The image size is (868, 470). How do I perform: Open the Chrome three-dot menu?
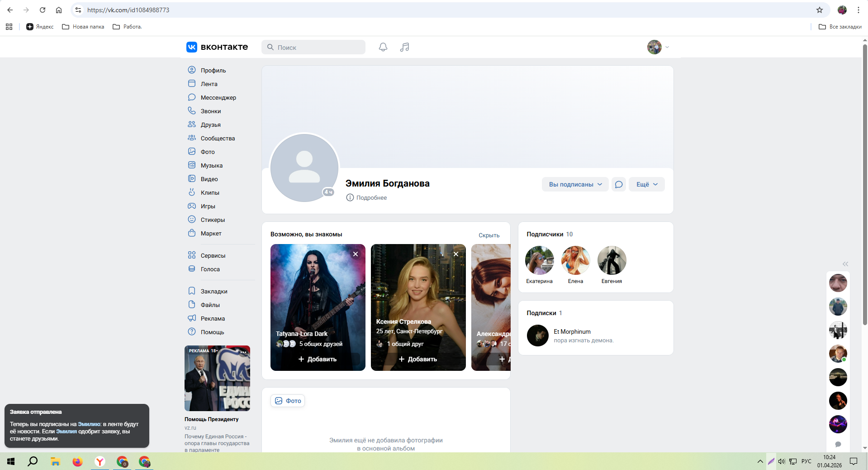point(858,10)
